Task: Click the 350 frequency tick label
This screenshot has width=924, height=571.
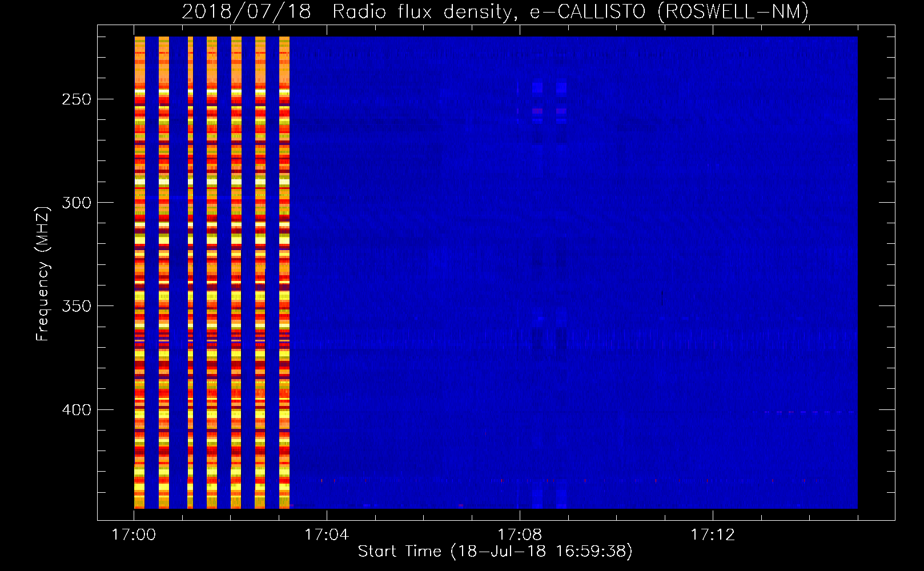Action: (x=77, y=306)
